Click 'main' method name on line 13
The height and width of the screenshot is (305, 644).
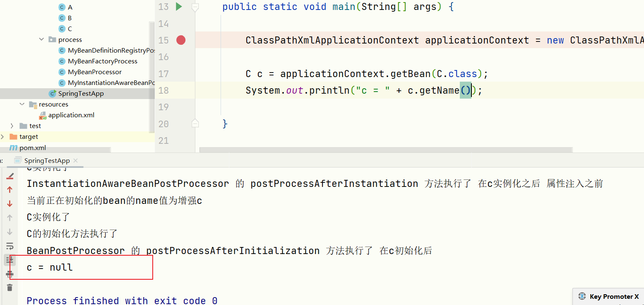[344, 7]
